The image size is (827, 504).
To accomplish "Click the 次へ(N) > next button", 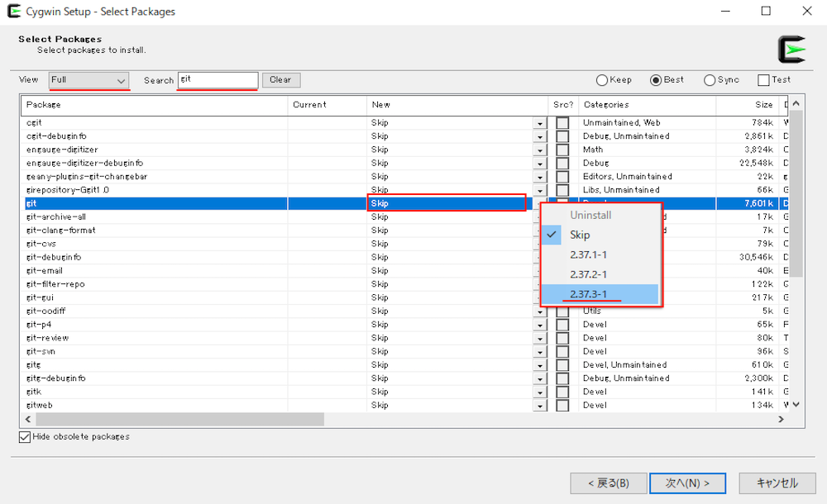I will pyautogui.click(x=687, y=483).
